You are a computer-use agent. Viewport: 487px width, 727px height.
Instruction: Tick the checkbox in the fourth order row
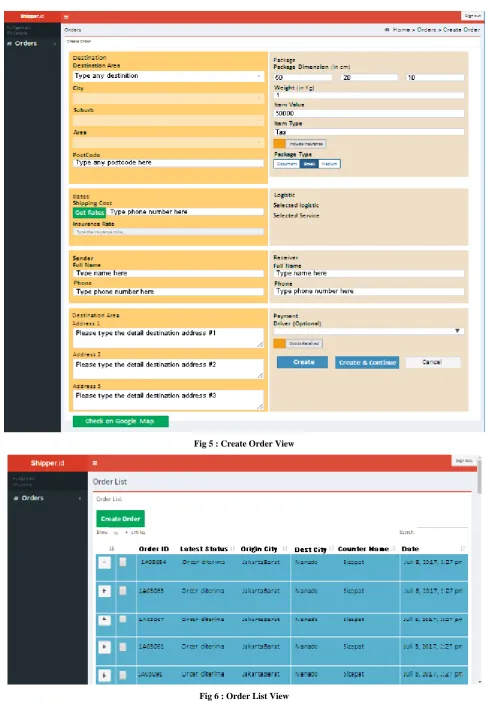point(123,646)
